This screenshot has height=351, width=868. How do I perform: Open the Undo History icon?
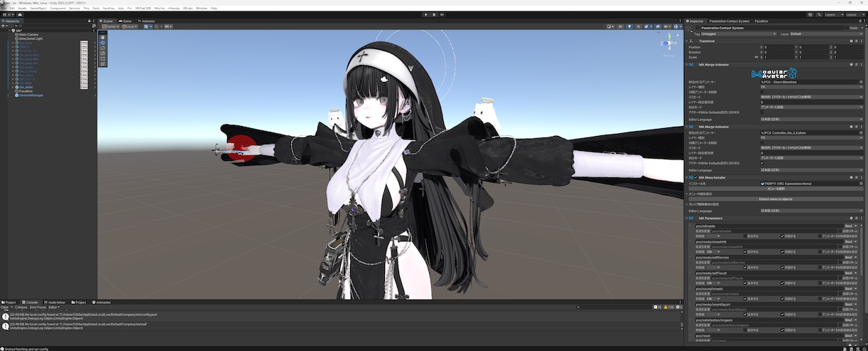[x=810, y=14]
